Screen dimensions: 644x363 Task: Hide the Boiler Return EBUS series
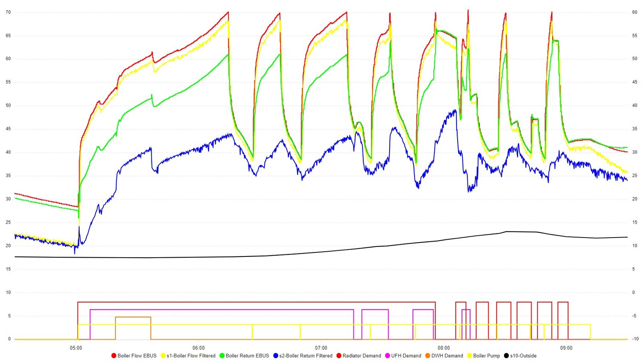click(248, 356)
